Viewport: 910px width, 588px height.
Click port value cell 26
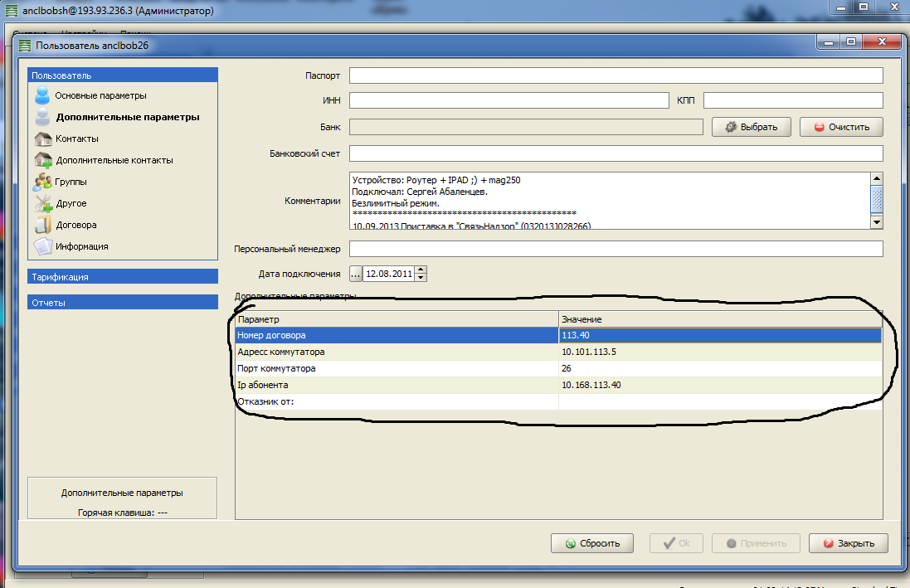[720, 368]
